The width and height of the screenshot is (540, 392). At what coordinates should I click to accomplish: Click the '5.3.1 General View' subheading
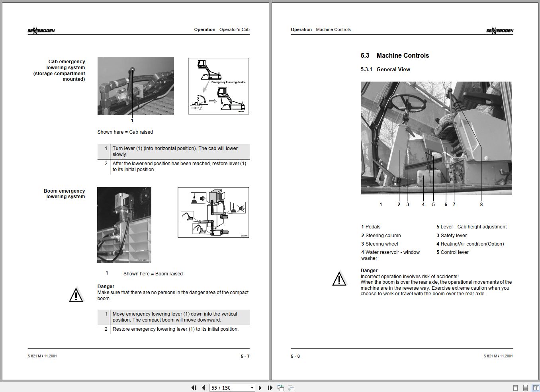385,69
